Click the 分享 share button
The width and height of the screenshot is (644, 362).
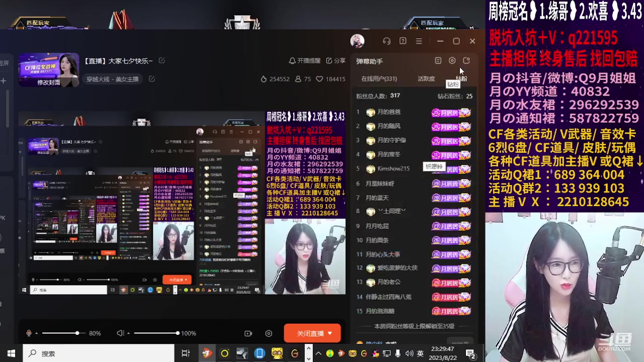click(x=336, y=60)
